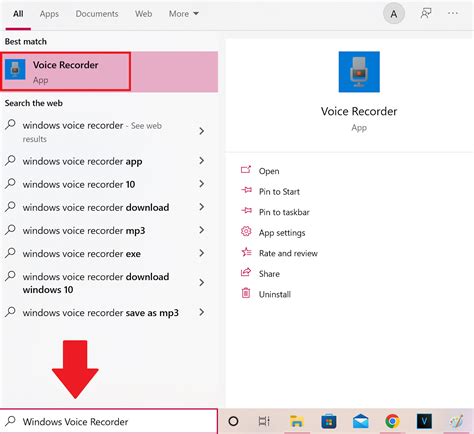Click the Voice Recorder title in preview pane
Image resolution: width=474 pixels, height=434 pixels.
(359, 111)
